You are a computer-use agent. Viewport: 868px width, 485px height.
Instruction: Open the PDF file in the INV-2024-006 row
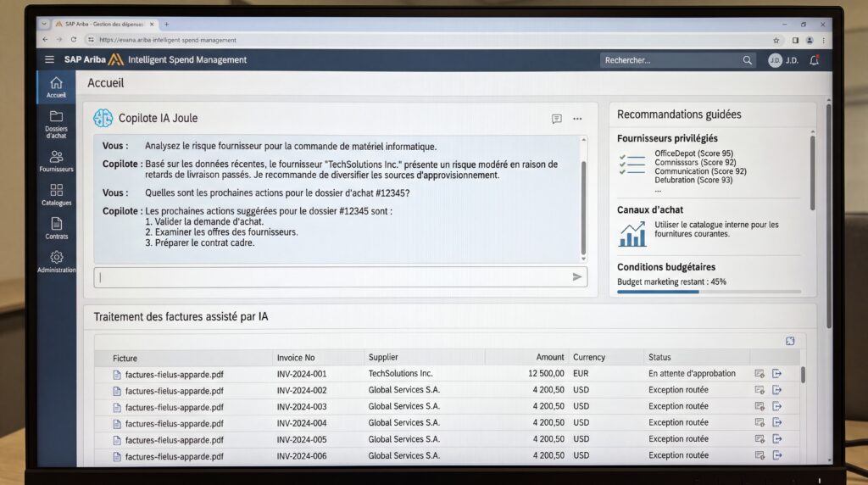[x=174, y=457]
